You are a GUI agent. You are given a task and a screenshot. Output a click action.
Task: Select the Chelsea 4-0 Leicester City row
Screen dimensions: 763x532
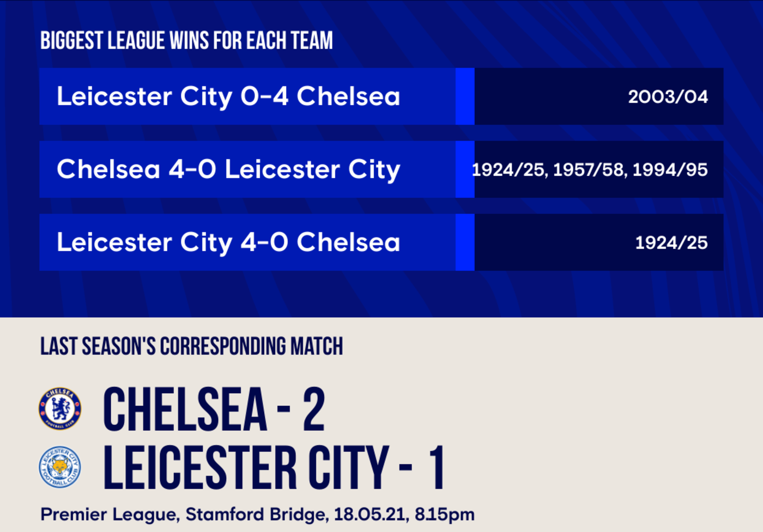point(381,169)
